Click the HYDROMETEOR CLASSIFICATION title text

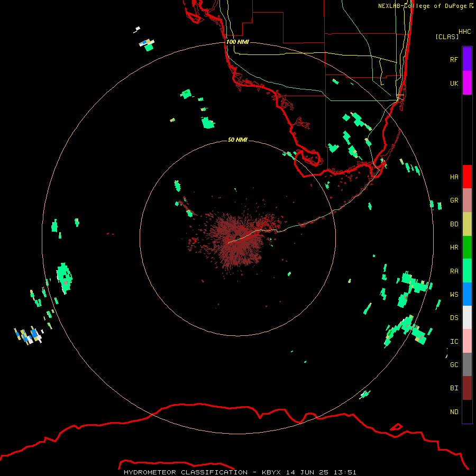186,472
